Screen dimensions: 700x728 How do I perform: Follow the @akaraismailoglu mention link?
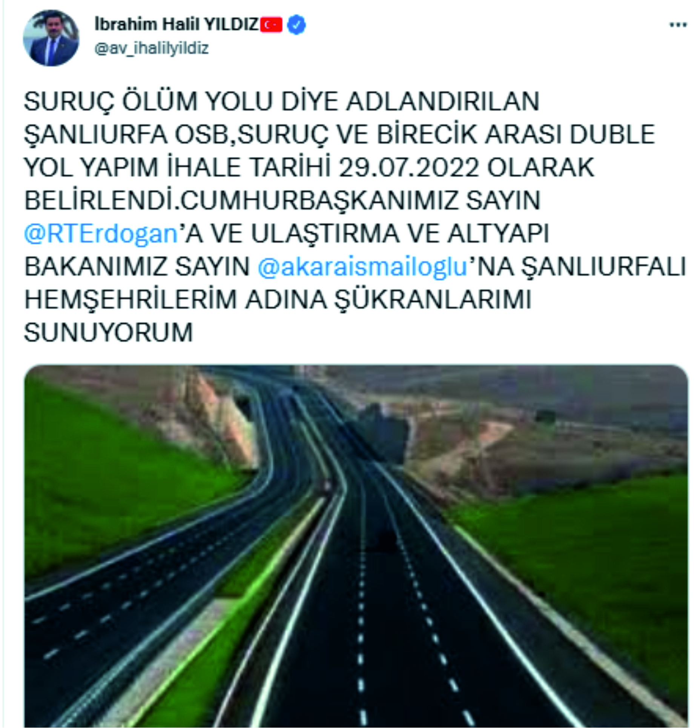click(x=363, y=267)
